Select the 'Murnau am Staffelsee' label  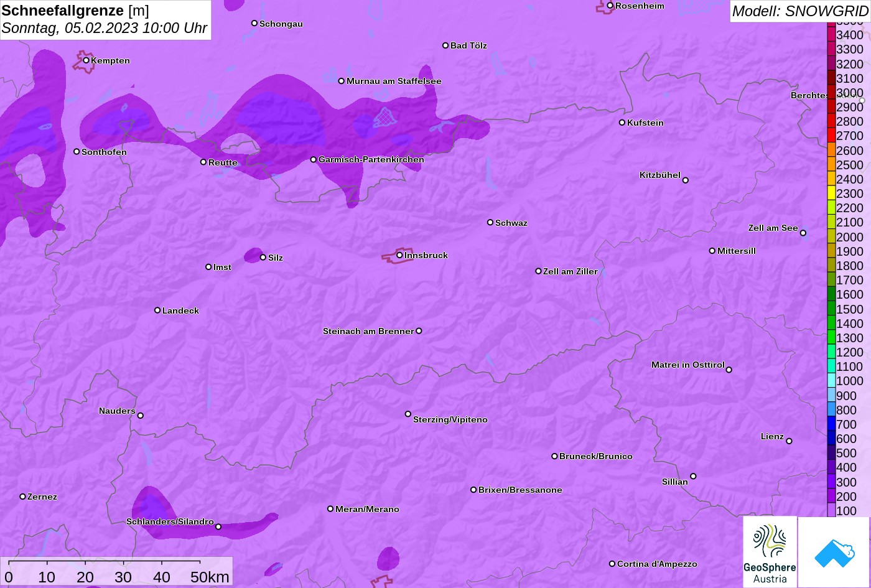[394, 81]
